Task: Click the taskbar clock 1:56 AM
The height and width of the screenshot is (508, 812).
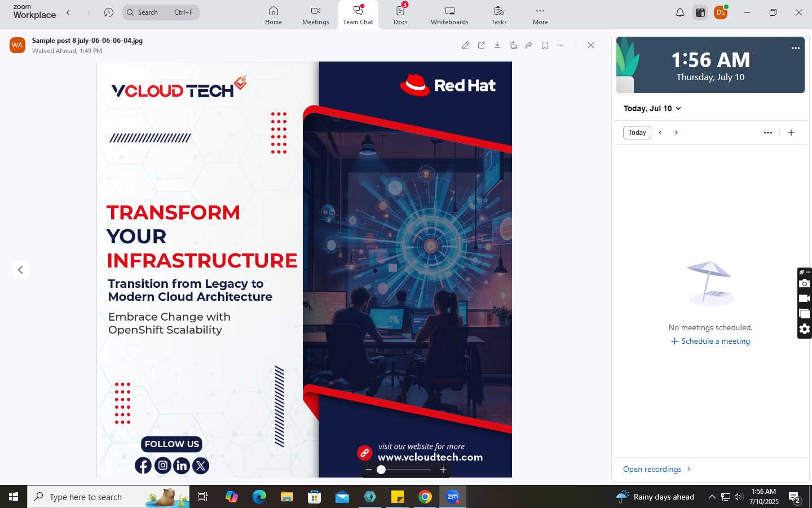Action: (x=764, y=497)
